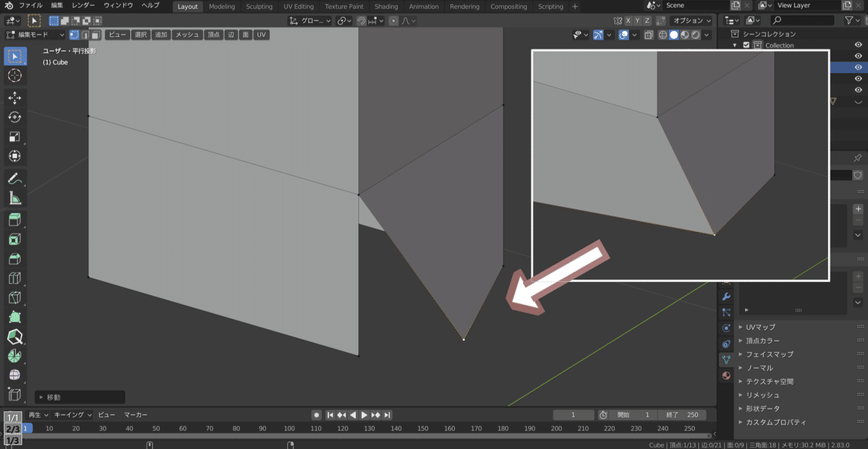Click the Blender logo menu icon
Screen dimensions: 868x449
click(8, 6)
